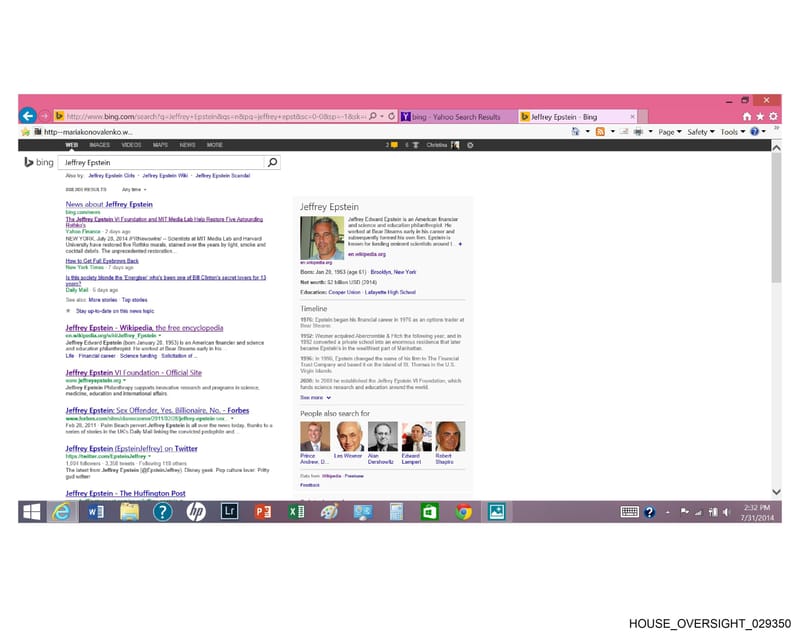
Task: Open Google Chrome from the taskbar
Action: tap(463, 512)
